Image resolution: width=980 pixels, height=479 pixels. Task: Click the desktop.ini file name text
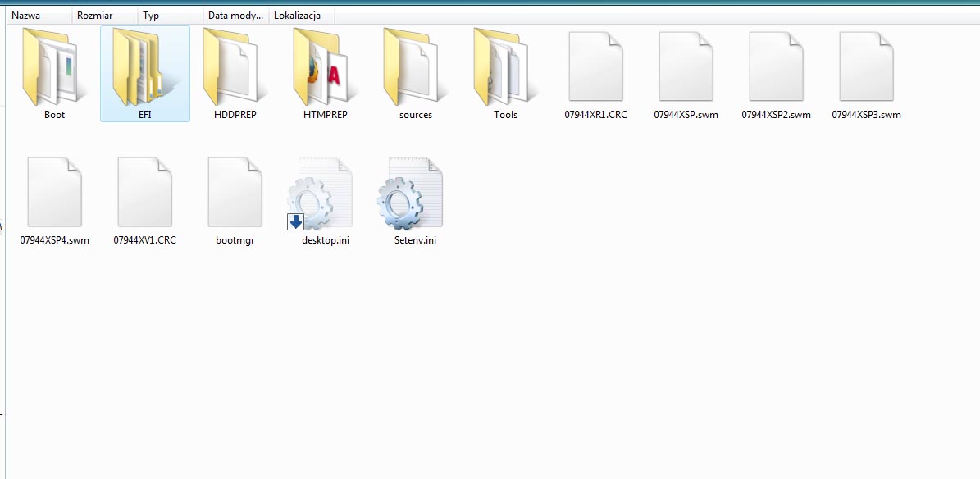pyautogui.click(x=325, y=240)
